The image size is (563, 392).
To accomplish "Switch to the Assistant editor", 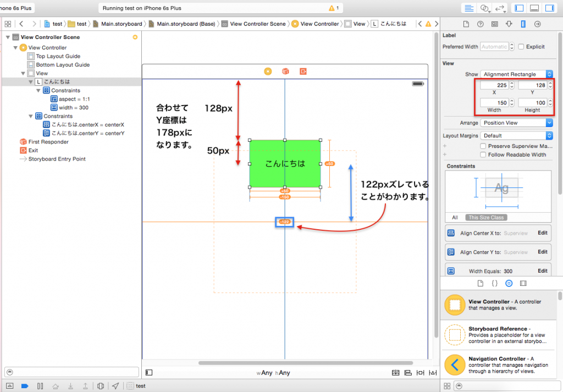I will (484, 8).
